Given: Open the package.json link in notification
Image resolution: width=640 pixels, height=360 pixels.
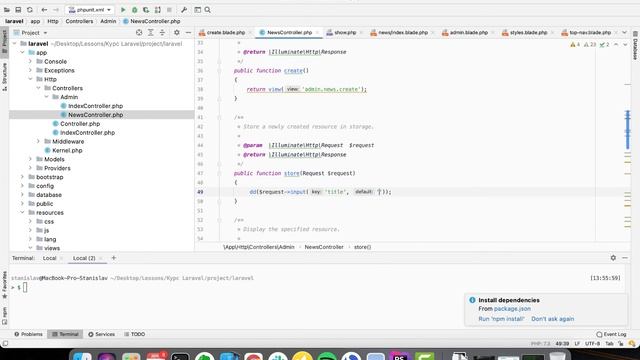Looking at the screenshot, I should click(x=512, y=309).
